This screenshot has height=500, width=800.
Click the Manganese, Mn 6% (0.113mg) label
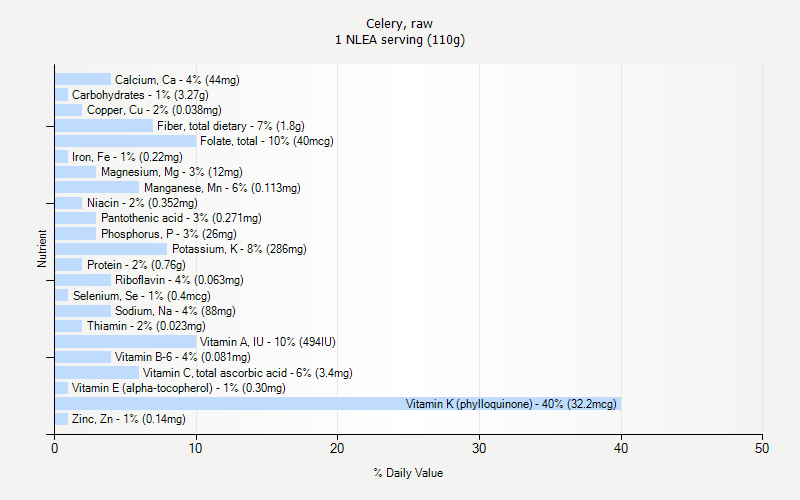[x=222, y=188]
